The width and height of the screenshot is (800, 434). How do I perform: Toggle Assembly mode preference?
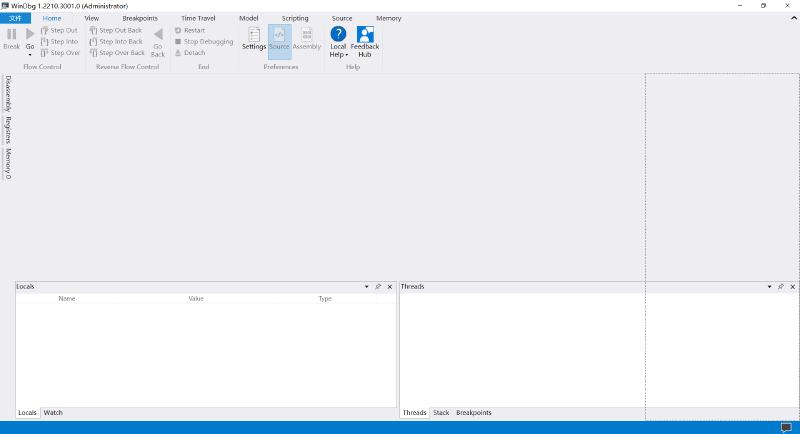[307, 39]
